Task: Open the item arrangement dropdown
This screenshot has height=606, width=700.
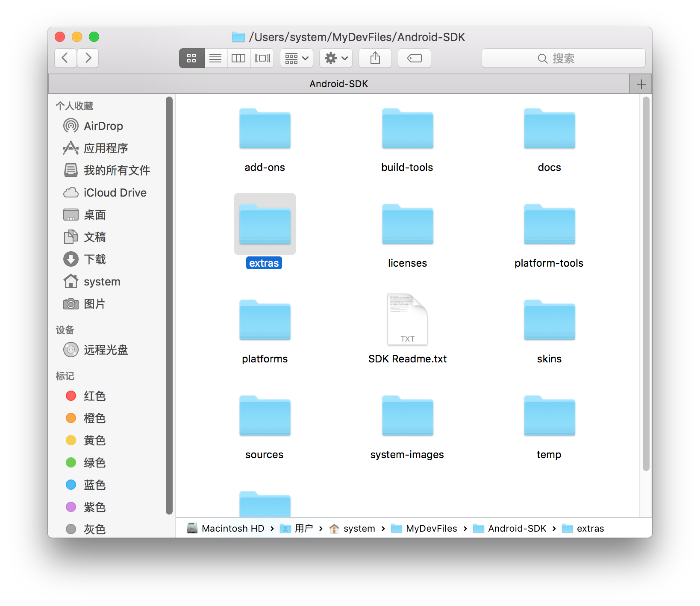Action: [297, 58]
